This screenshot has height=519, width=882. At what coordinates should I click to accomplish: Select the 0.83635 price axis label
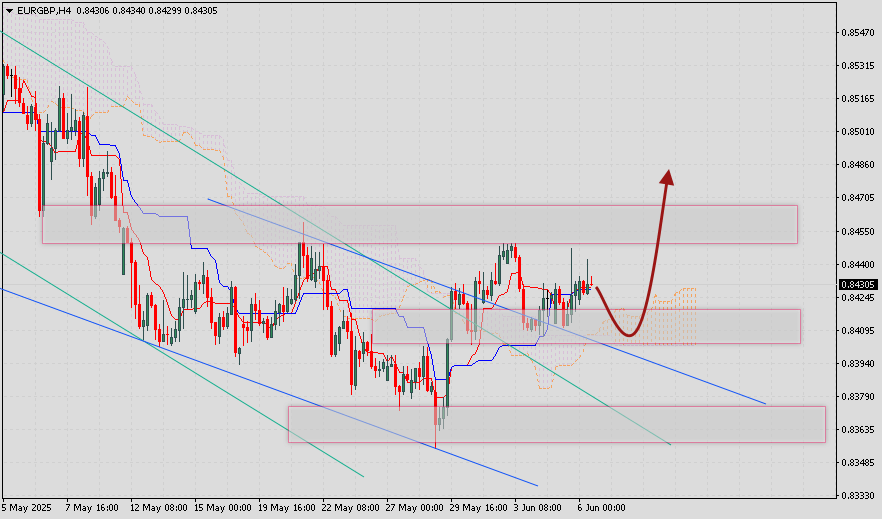pos(858,430)
